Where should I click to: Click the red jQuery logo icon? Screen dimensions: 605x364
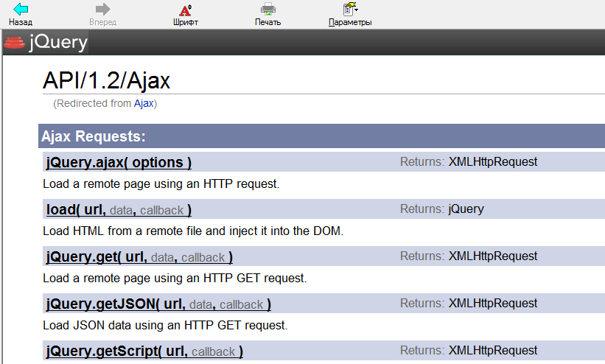tap(14, 42)
